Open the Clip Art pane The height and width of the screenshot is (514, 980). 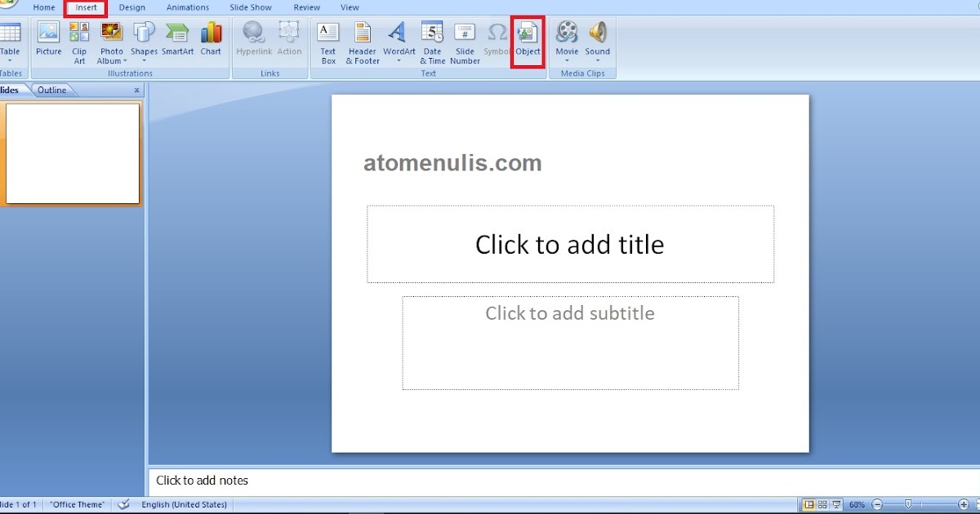[79, 42]
